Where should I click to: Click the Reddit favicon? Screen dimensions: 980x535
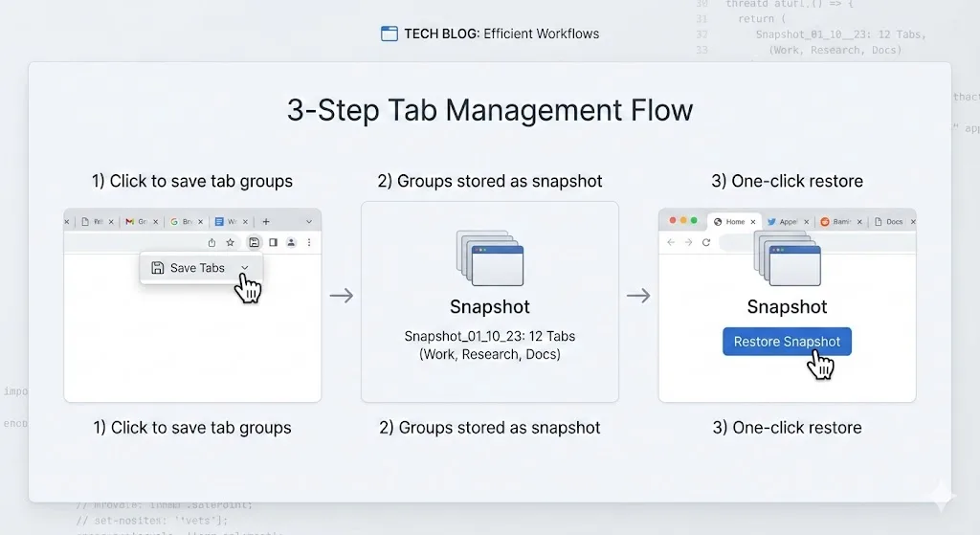tap(824, 222)
